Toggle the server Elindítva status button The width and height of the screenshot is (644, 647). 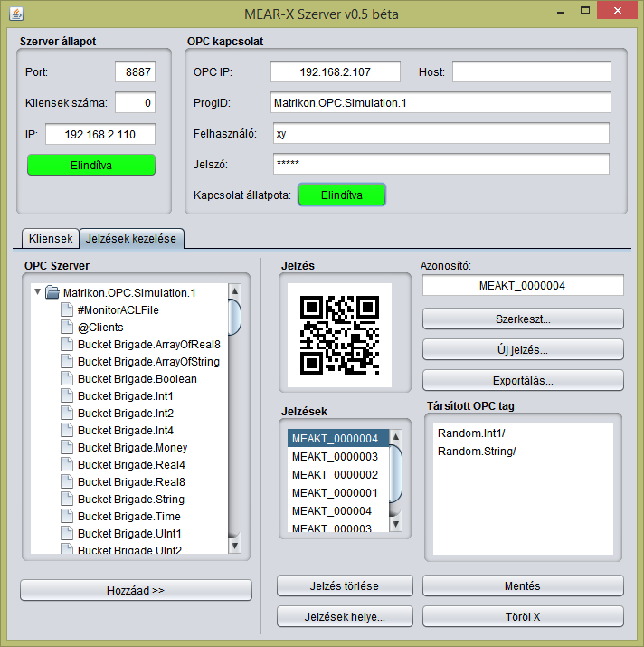coord(91,165)
